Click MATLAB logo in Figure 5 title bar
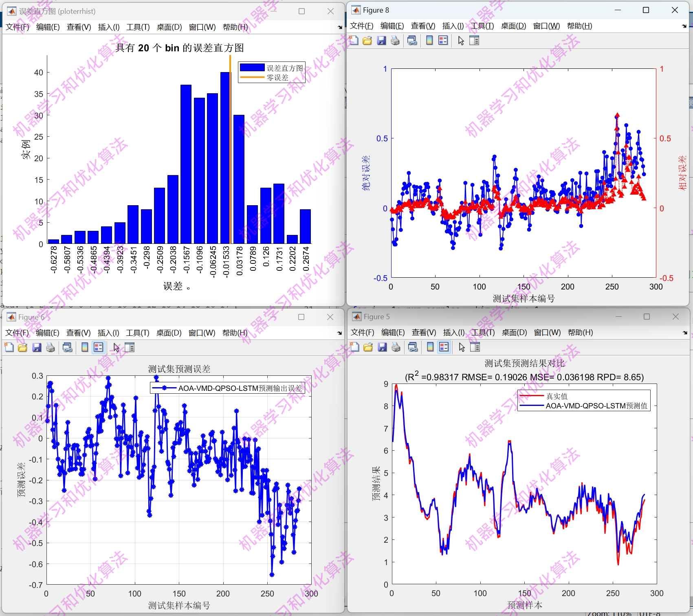693x616 pixels. coord(357,316)
